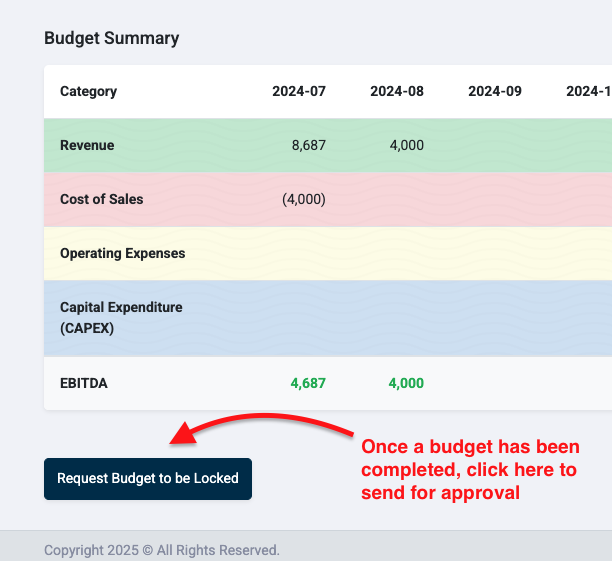
Task: Click empty Operating Expenses cell for 2024-07
Action: [299, 253]
